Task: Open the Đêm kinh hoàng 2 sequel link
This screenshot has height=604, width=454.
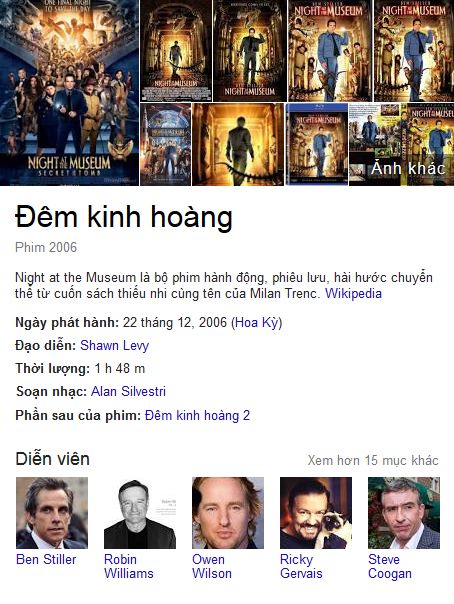Action: tap(197, 415)
